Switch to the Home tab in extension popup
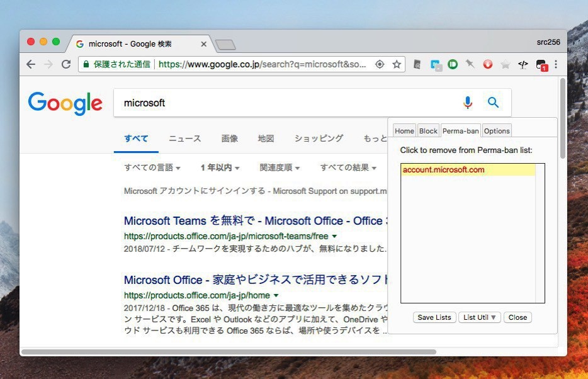 [404, 131]
